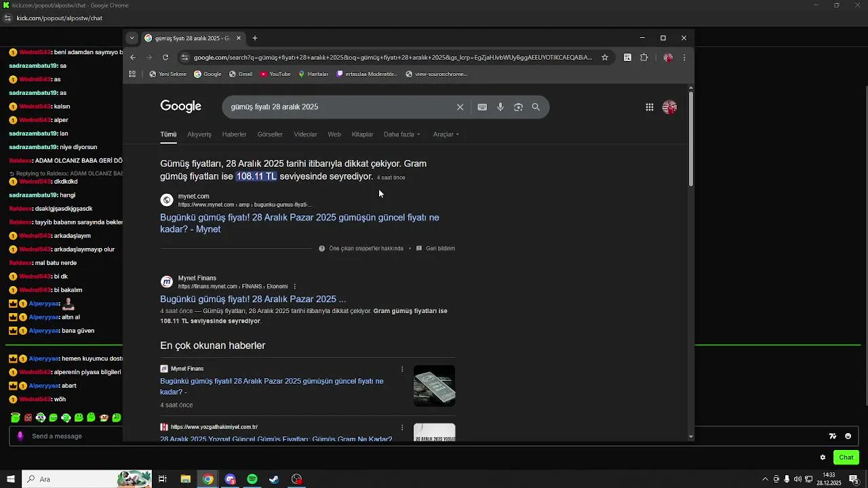Click the Chrome address bar URL

pyautogui.click(x=393, y=58)
